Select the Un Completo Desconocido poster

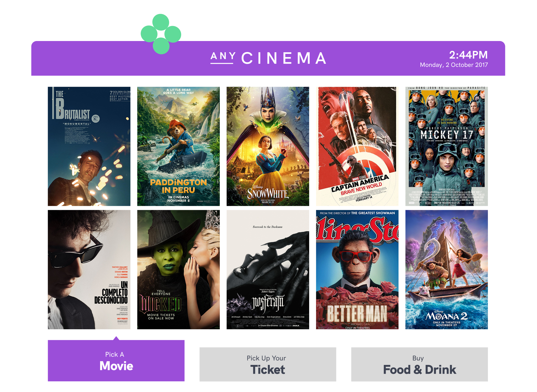coord(89,269)
